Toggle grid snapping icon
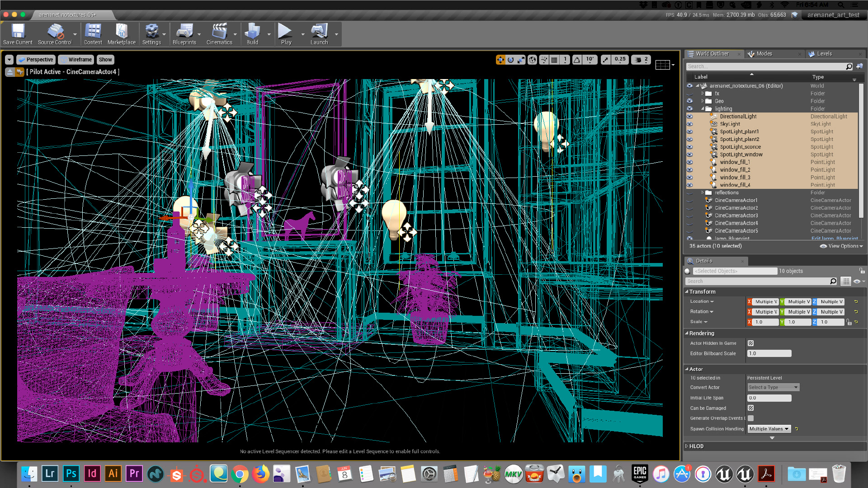868x488 pixels. [x=554, y=60]
